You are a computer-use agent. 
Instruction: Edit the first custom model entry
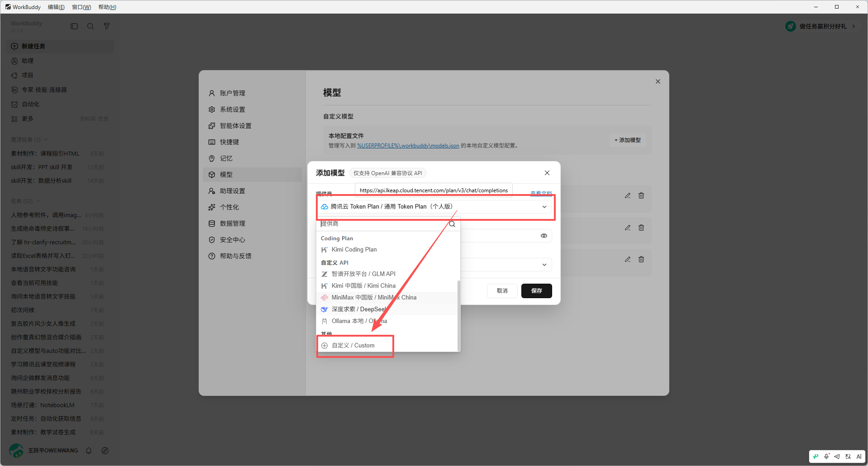(x=628, y=195)
